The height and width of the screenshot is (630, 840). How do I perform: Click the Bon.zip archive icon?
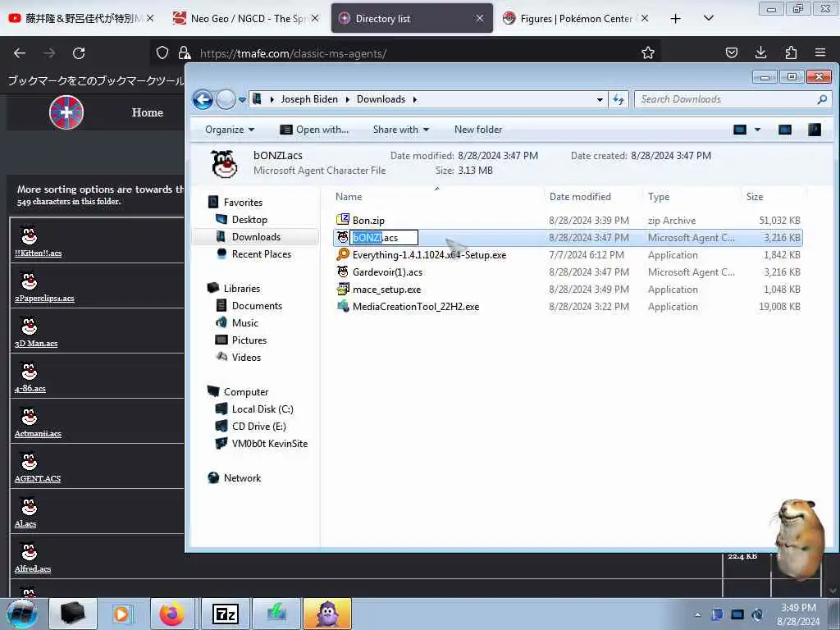[x=343, y=219]
